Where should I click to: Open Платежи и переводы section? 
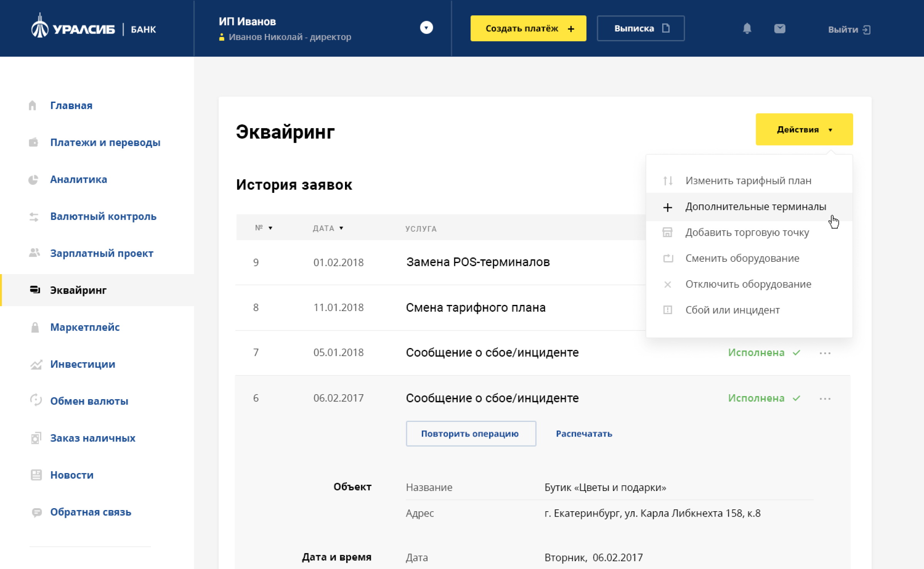click(x=105, y=142)
